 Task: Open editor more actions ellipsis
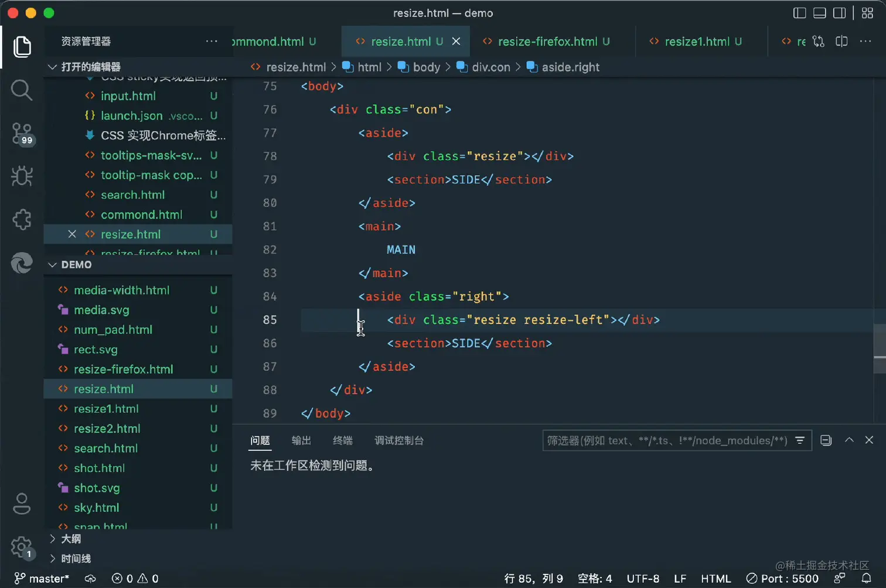click(865, 41)
